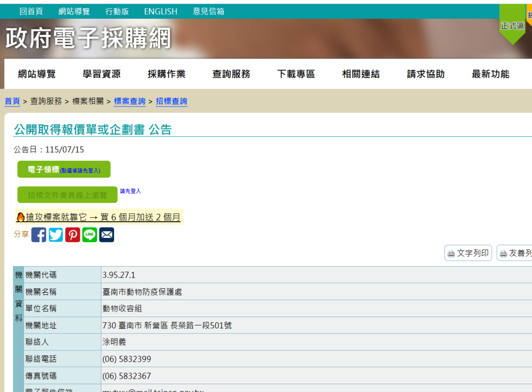Open the 查詢服務 menu
This screenshot has width=532, height=392.
[x=231, y=74]
